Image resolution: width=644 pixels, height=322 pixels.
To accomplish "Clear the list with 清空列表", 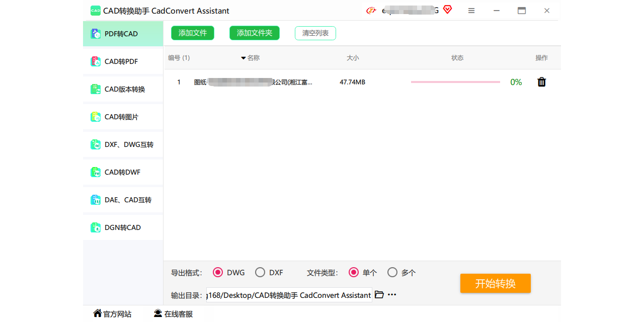I will pyautogui.click(x=315, y=33).
